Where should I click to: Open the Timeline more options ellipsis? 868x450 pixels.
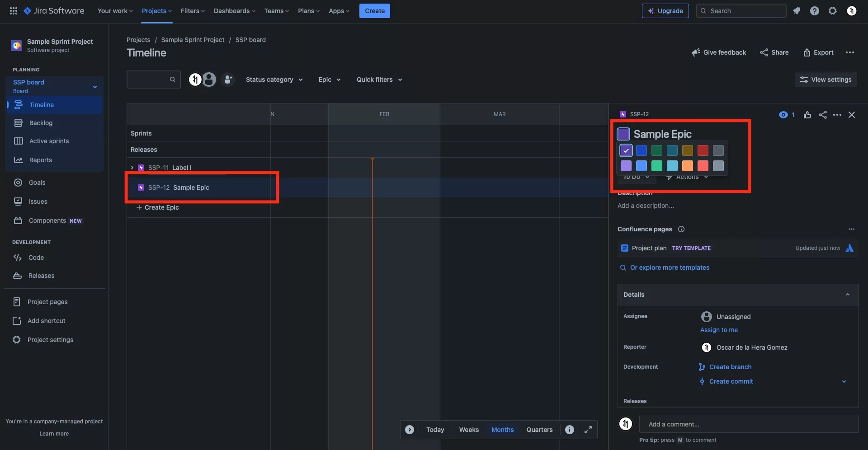[850, 52]
